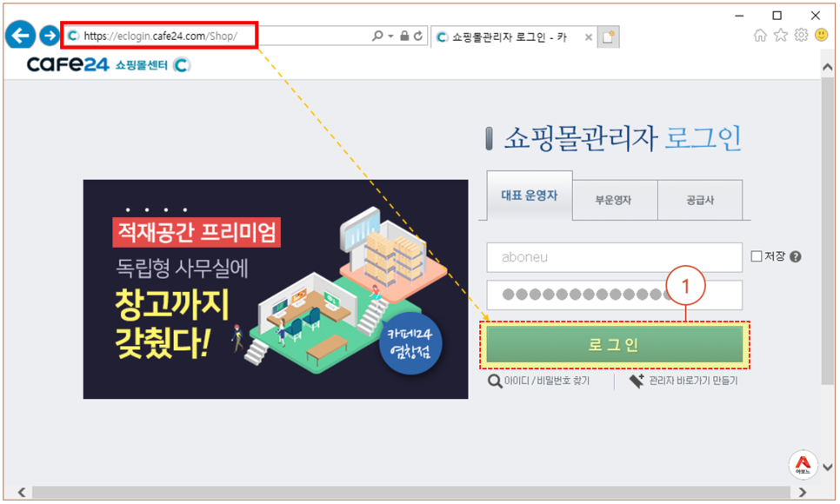840x504 pixels.
Task: Switch to the 부운영자 tab
Action: 615,200
